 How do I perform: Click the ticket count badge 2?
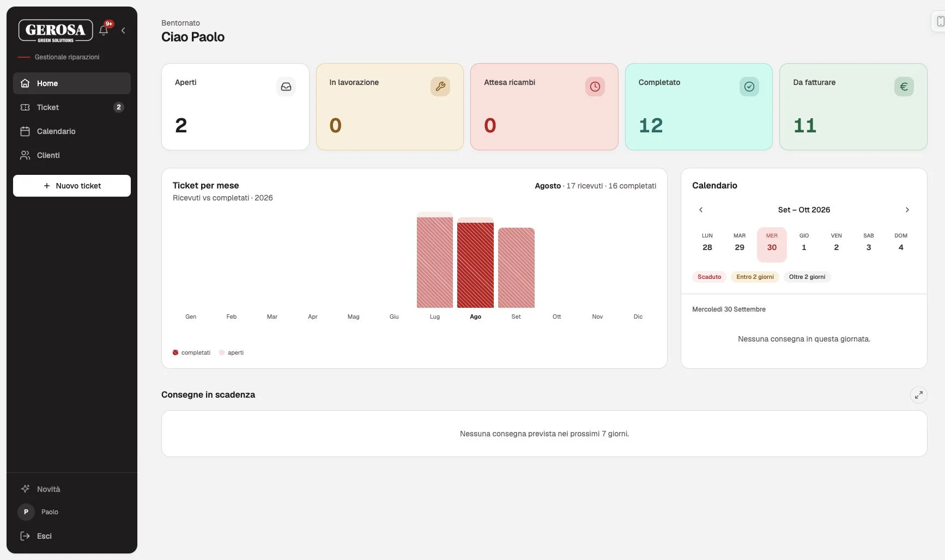119,107
